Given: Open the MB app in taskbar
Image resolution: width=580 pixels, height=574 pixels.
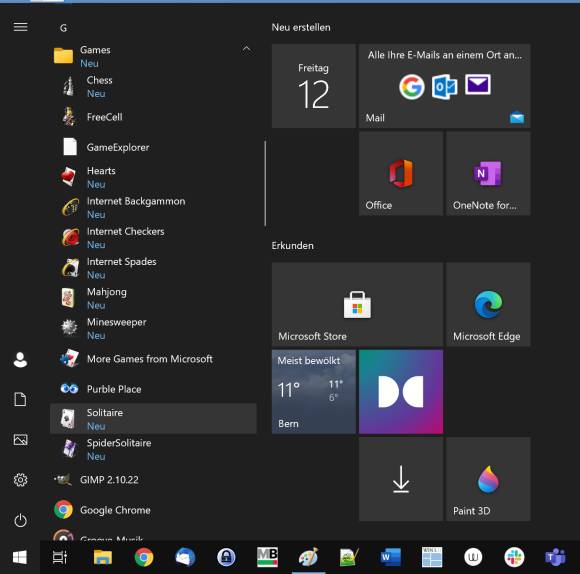Looking at the screenshot, I should point(267,557).
